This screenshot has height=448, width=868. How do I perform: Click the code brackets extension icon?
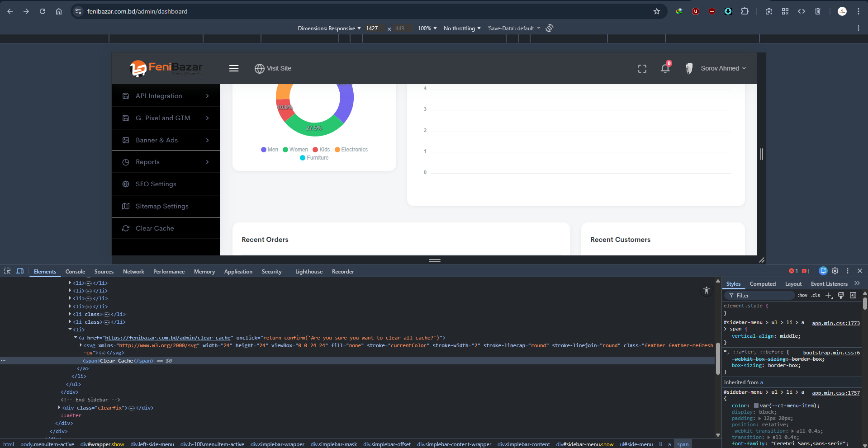802,11
